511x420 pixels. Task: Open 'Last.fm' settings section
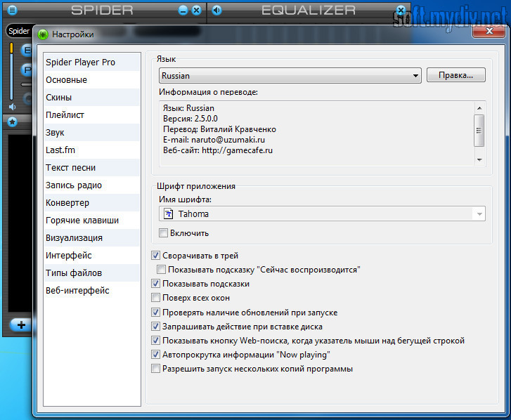(x=92, y=150)
